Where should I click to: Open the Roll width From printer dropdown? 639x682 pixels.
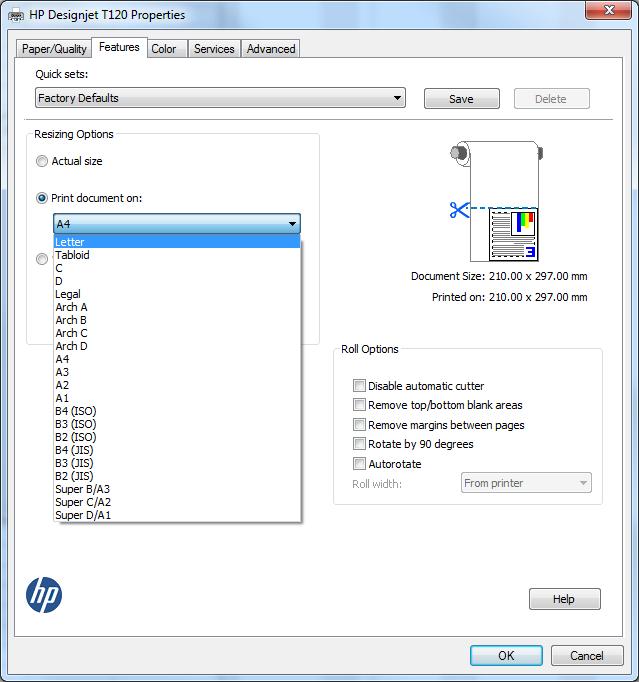[x=526, y=483]
